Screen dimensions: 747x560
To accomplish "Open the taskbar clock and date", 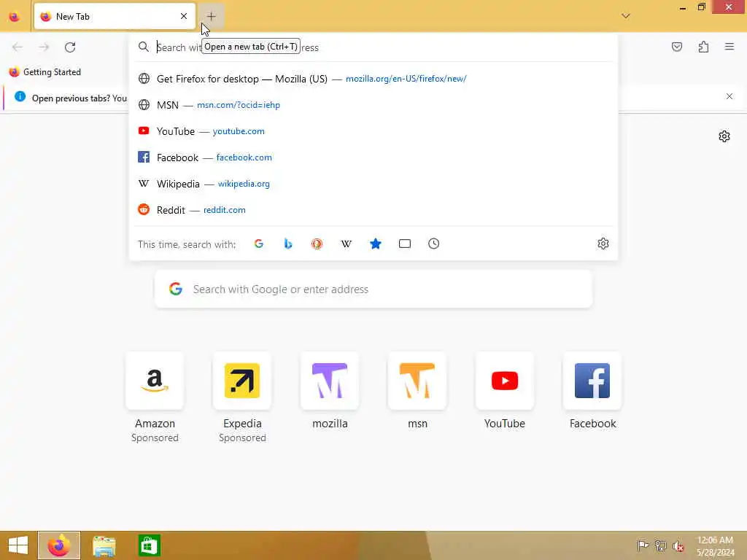I will 715,546.
